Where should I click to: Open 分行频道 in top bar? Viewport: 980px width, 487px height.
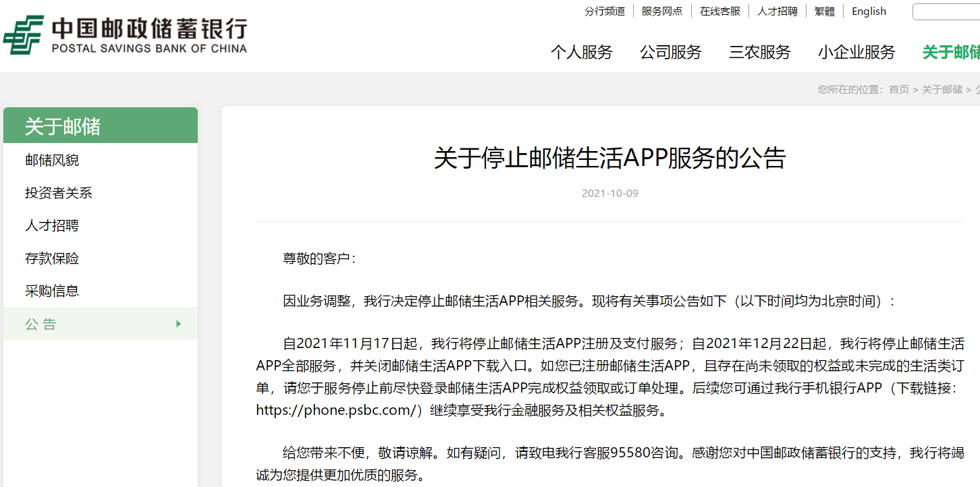click(x=605, y=11)
